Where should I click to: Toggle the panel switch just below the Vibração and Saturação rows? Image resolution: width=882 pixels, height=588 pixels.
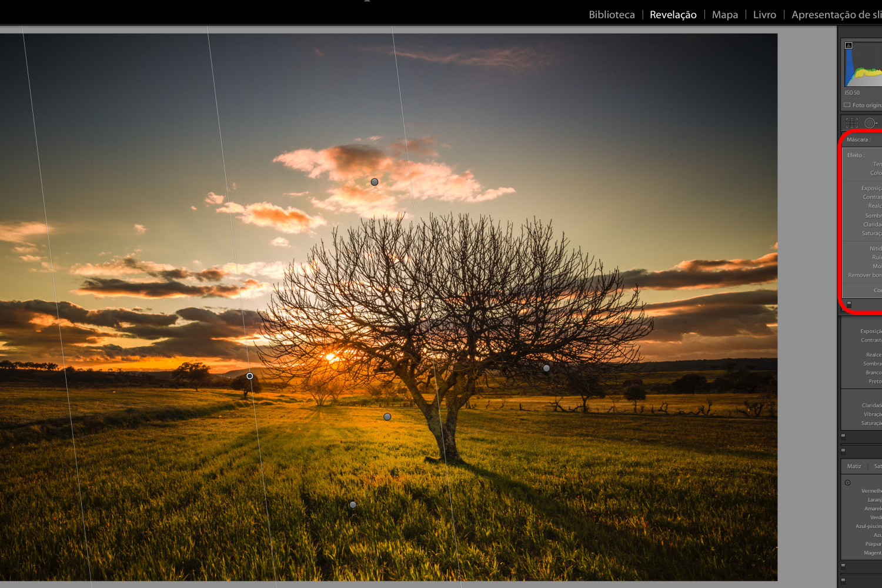pyautogui.click(x=843, y=436)
